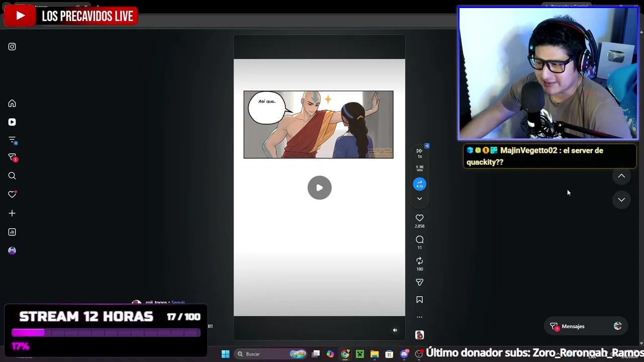Screen dimensions: 644x362
Task: Click the Seguir link next to roii_toons
Action: [178, 303]
